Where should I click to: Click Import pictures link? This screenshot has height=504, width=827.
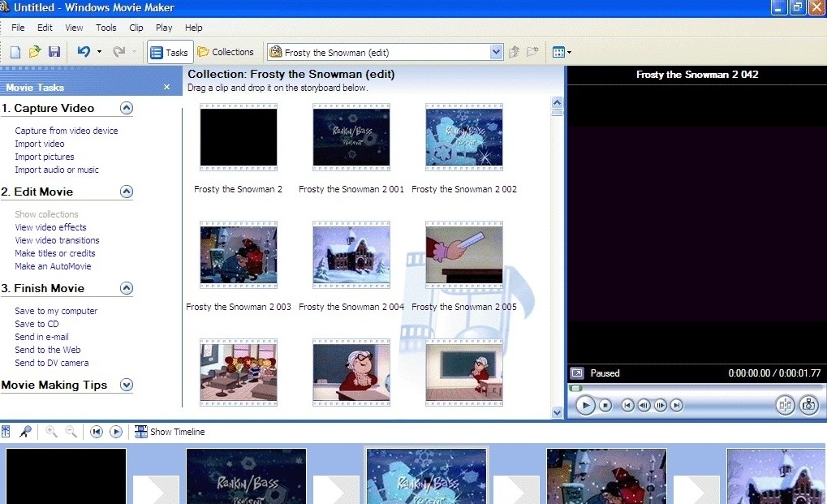[45, 157]
